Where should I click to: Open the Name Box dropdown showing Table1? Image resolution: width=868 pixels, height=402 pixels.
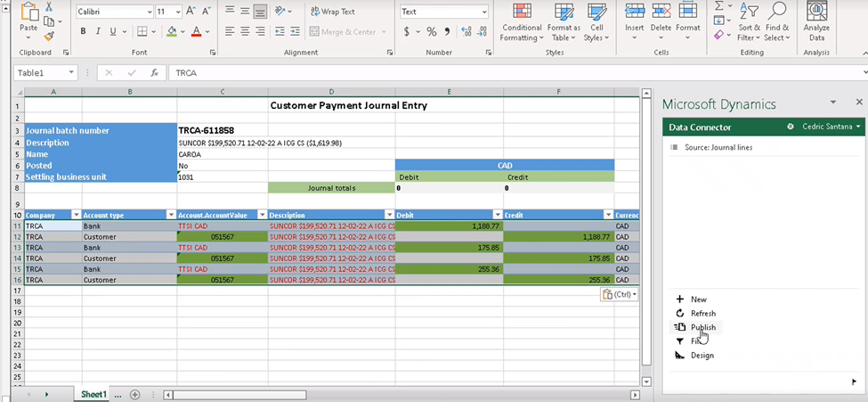(71, 72)
